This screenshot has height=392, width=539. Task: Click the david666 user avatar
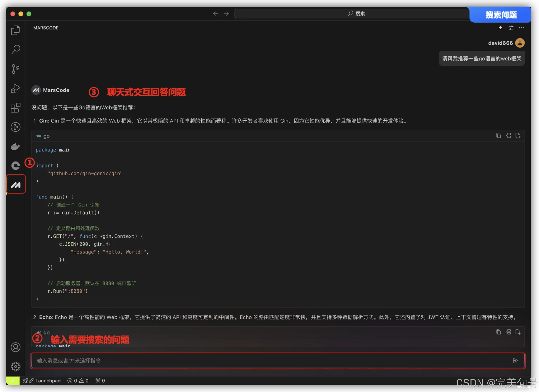(x=520, y=43)
